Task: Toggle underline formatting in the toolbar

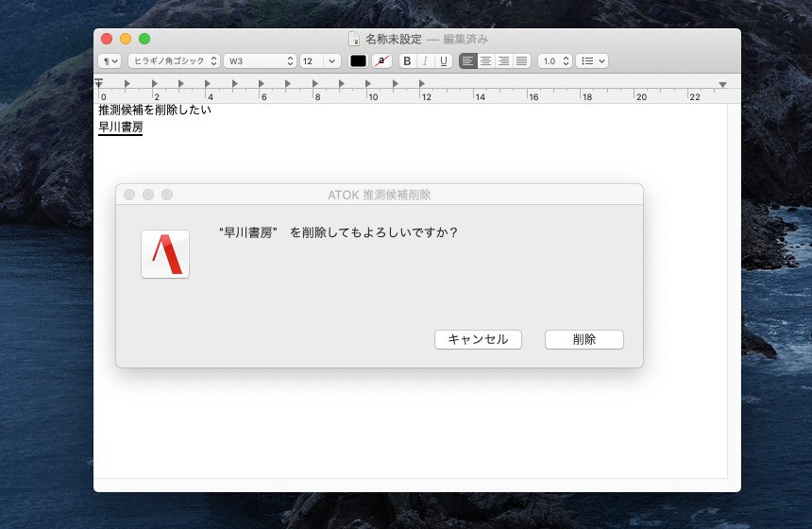Action: (443, 60)
